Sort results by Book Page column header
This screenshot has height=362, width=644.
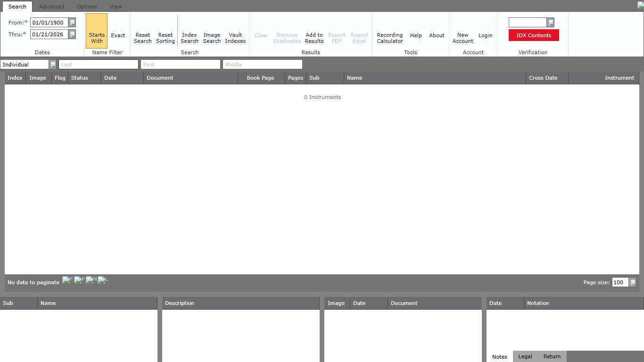(260, 78)
